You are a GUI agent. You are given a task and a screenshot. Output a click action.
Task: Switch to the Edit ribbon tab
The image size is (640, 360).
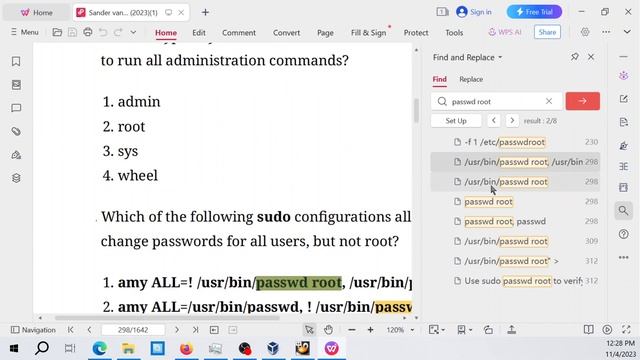coord(199,33)
